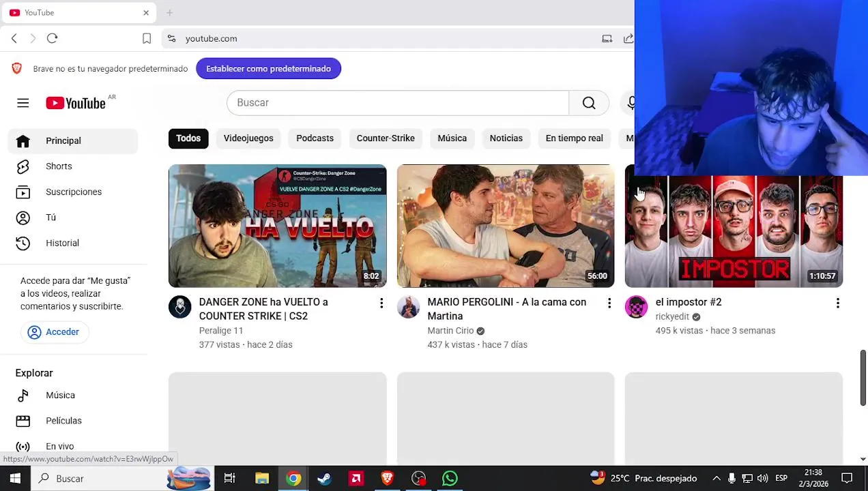This screenshot has height=491, width=868.
Task: Click the ESP language indicator
Action: [781, 479]
